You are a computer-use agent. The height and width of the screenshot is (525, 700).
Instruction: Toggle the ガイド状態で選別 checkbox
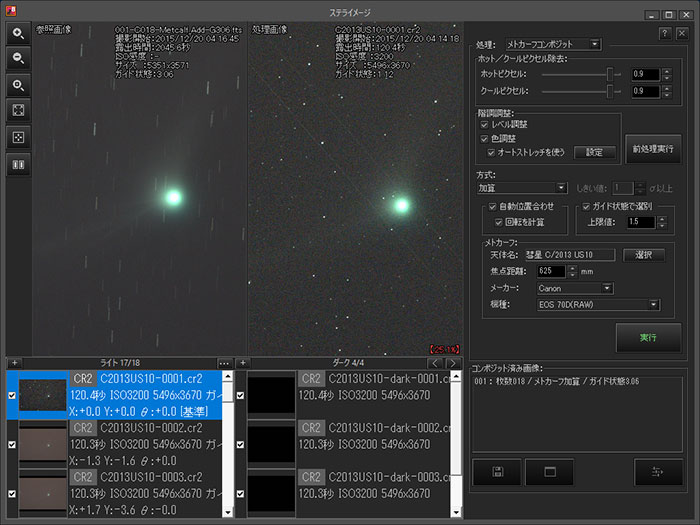(x=585, y=207)
